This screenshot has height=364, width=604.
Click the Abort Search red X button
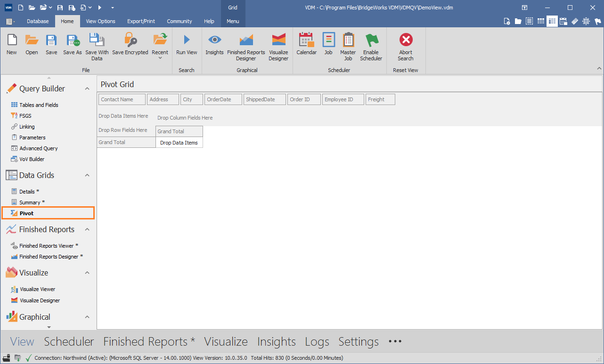click(x=405, y=47)
